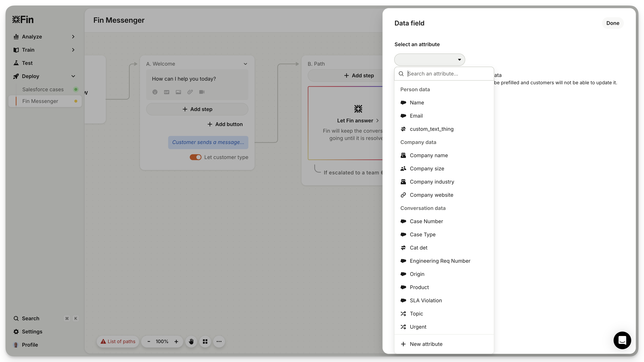Open the List of paths warning
This screenshot has height=362, width=644.
pyautogui.click(x=118, y=341)
